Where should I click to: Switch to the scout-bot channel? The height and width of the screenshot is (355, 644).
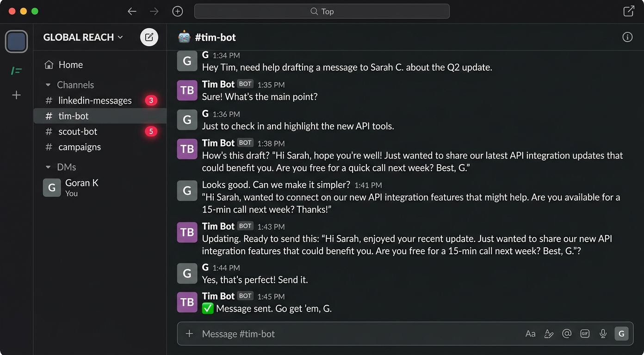point(78,132)
